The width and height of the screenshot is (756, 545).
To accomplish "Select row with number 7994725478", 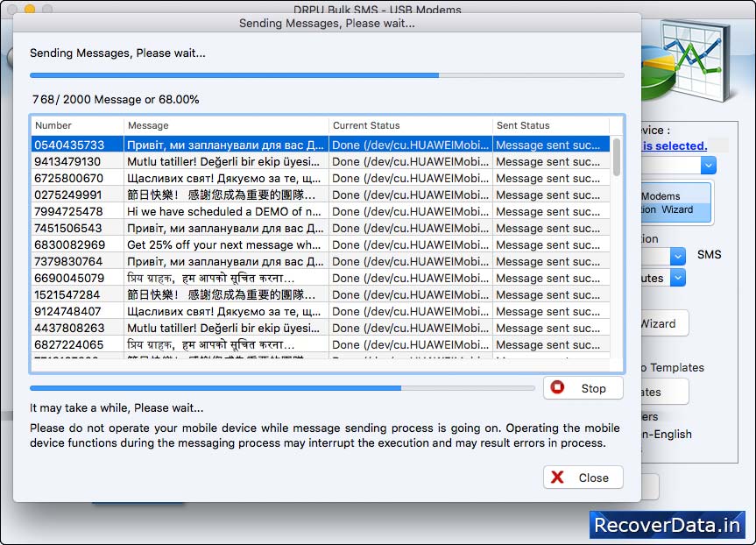I will [321, 211].
